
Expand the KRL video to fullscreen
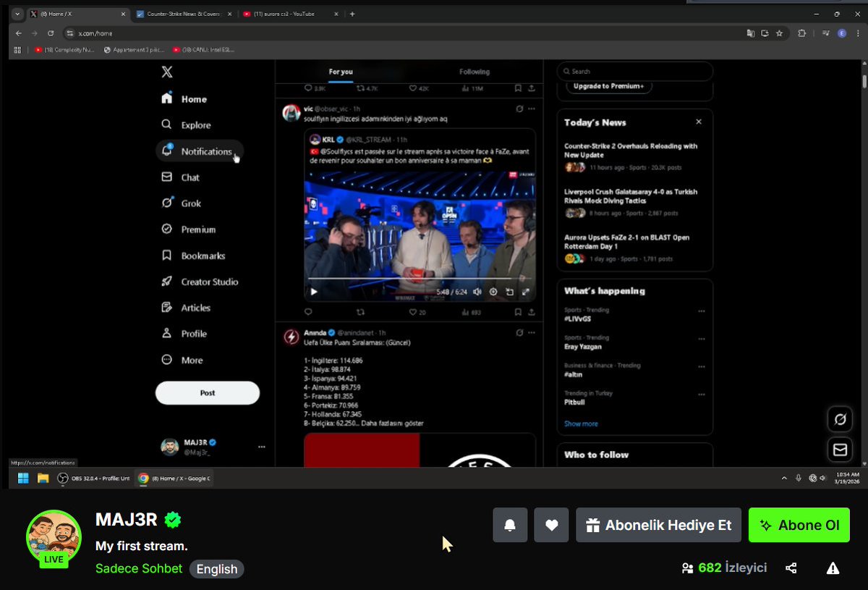[526, 292]
